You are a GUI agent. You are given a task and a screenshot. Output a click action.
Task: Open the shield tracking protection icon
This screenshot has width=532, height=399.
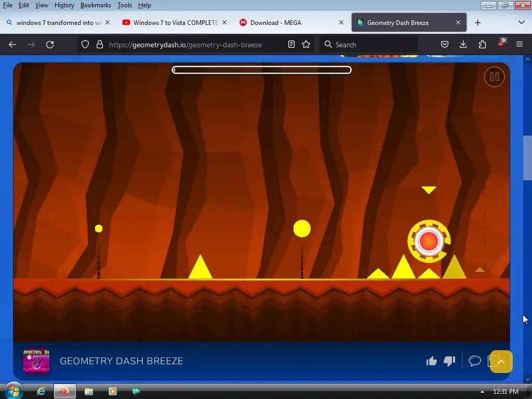85,45
